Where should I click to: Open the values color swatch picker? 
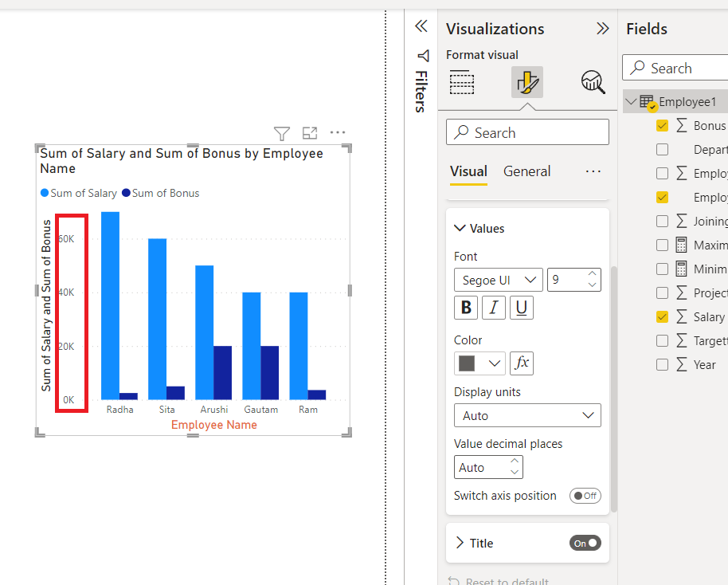480,363
